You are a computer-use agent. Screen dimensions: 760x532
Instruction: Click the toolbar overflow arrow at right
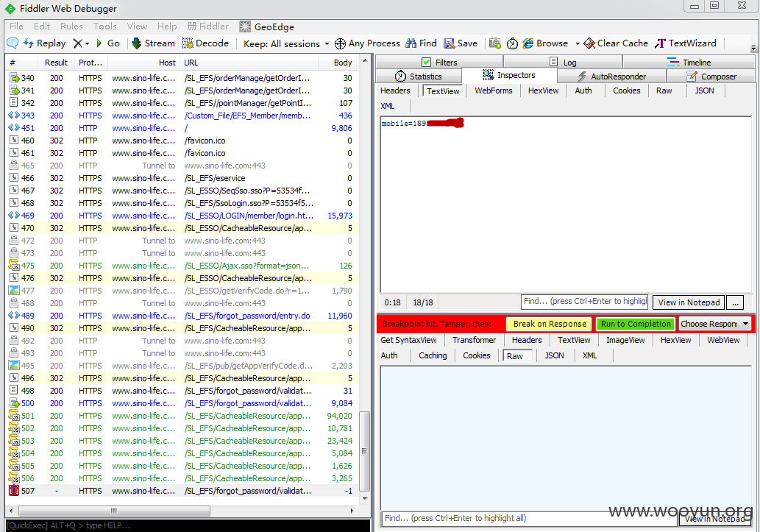(753, 49)
